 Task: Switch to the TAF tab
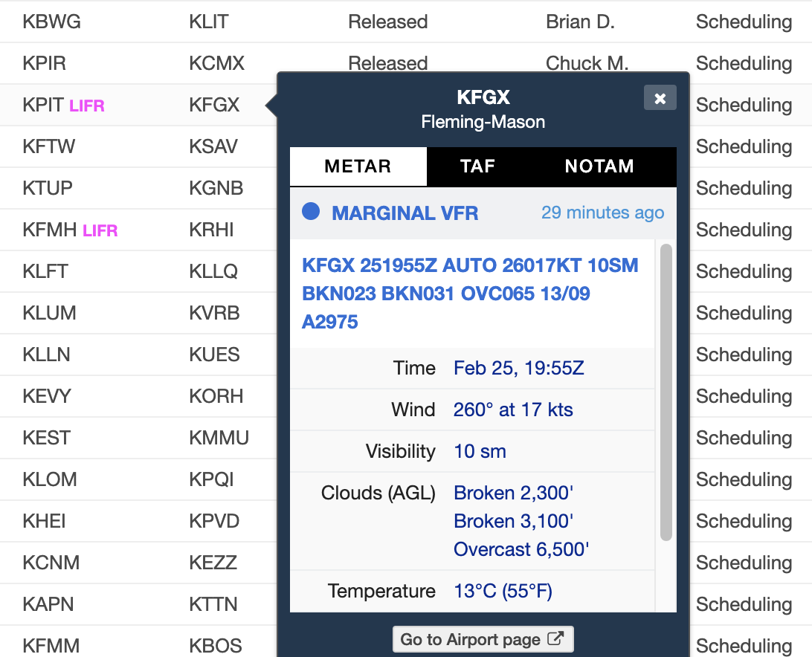(477, 166)
